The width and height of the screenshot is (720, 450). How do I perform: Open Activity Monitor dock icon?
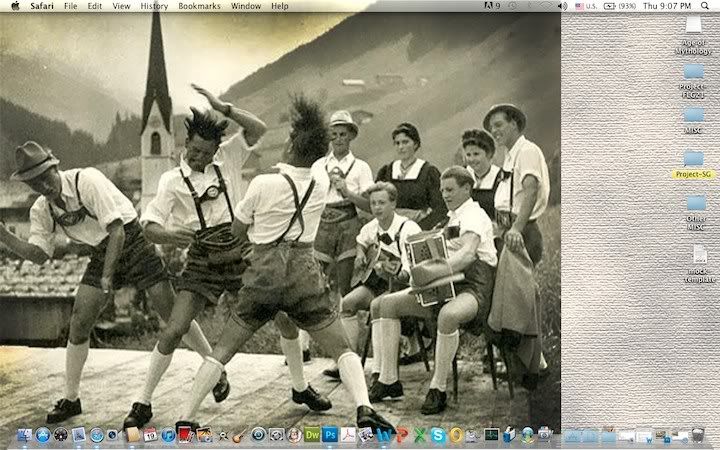(491, 434)
